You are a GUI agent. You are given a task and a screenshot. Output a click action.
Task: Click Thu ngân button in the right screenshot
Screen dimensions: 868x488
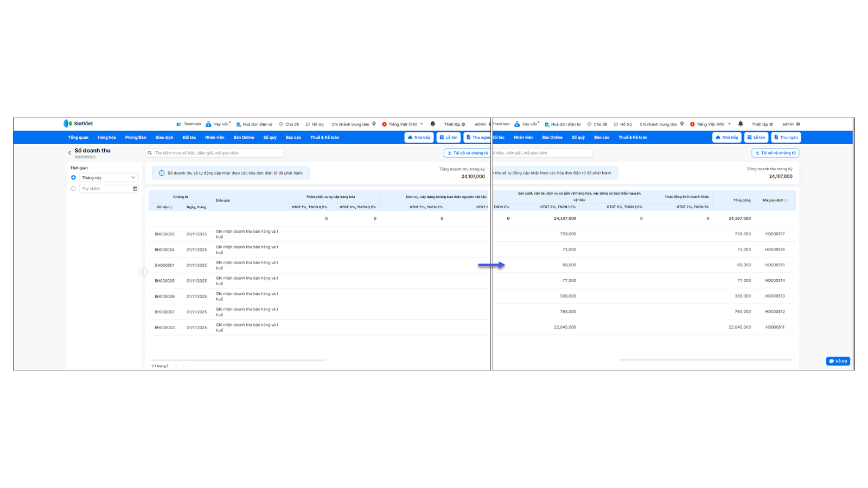786,138
